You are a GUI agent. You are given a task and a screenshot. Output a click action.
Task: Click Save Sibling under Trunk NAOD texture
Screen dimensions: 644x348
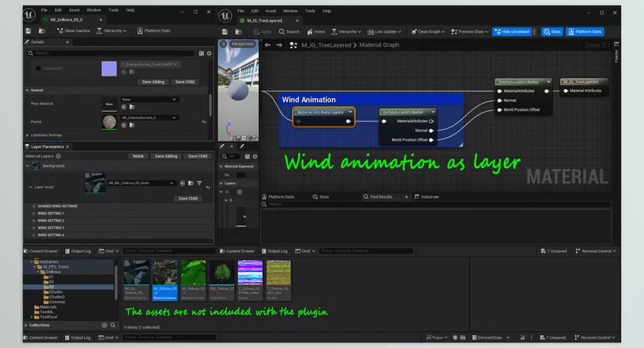(153, 82)
